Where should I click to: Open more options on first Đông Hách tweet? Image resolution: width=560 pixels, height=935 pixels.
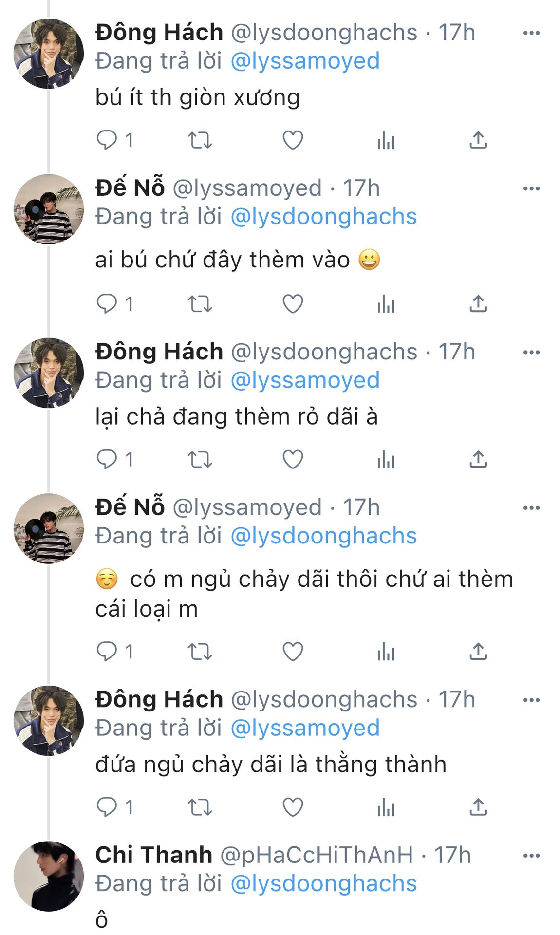(531, 33)
